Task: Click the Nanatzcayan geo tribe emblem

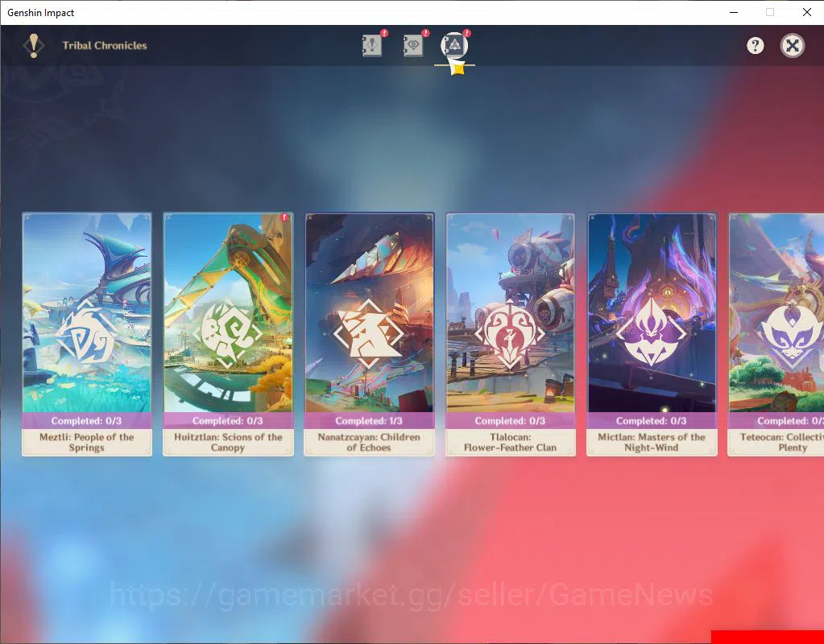Action: tap(369, 333)
